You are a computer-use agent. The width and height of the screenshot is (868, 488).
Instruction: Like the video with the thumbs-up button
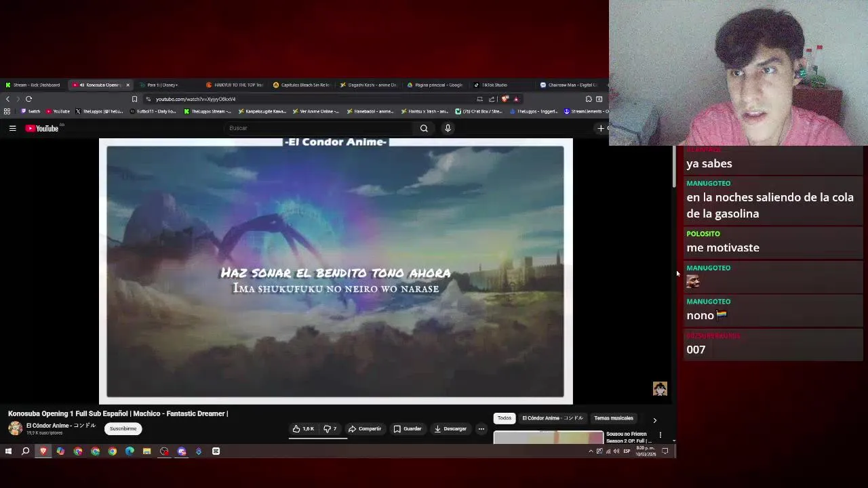[303, 429]
